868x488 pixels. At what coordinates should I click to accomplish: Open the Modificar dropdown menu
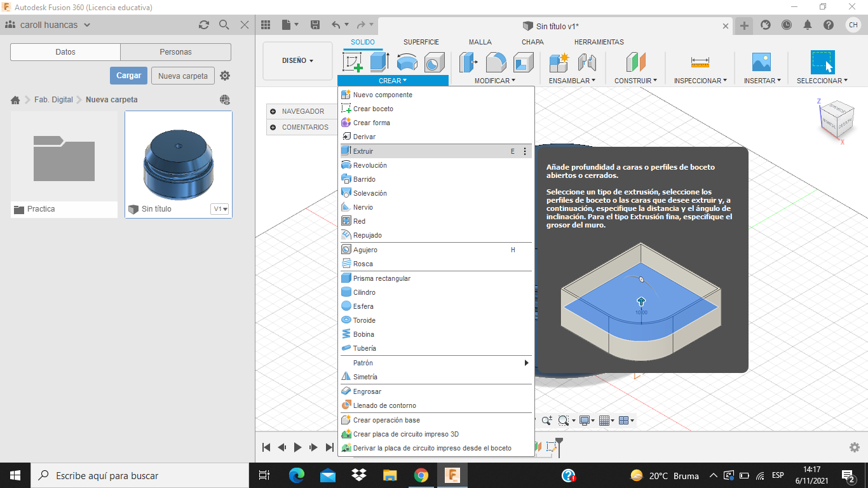494,81
